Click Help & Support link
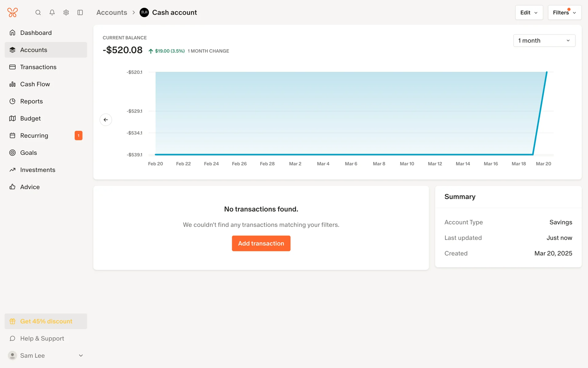Viewport: 588px width, 368px height. coord(42,339)
